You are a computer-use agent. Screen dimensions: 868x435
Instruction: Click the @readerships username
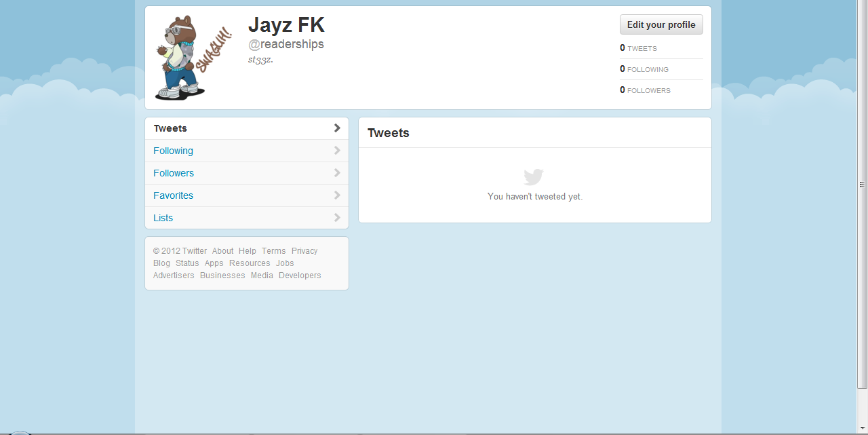[286, 44]
